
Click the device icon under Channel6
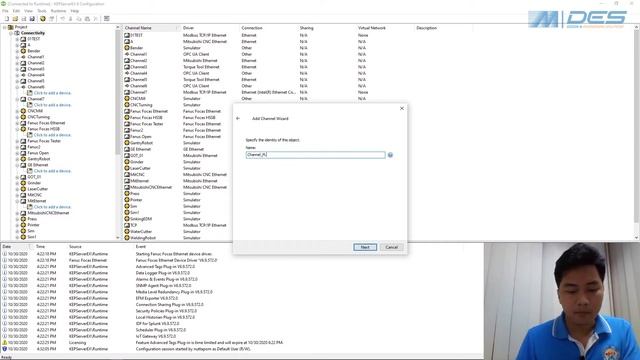coord(30,93)
